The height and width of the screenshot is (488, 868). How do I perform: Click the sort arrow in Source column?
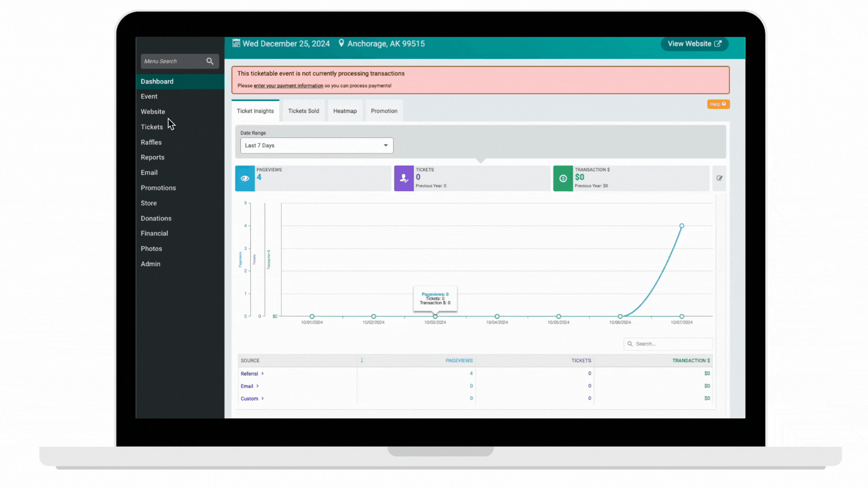tap(362, 360)
